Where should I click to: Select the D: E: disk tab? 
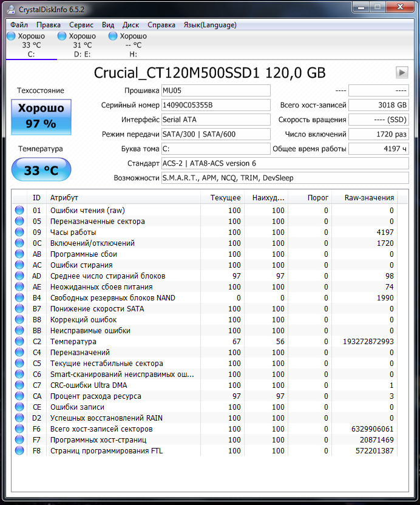tap(82, 45)
